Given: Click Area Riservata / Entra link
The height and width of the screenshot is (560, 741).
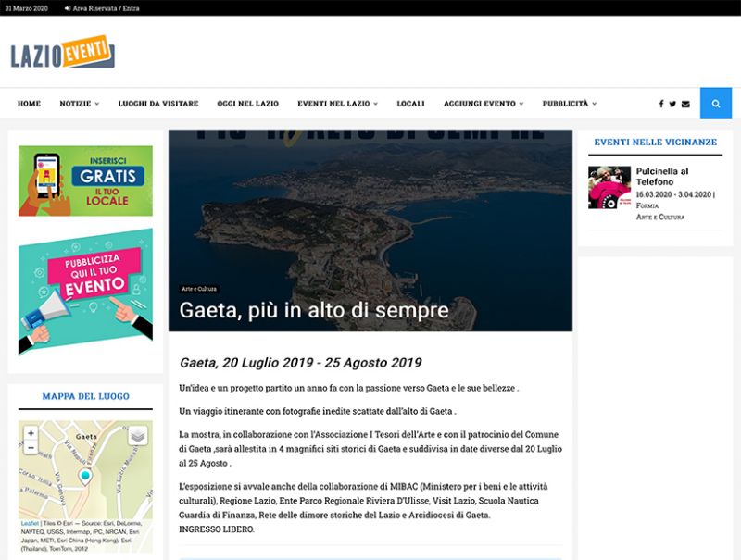Looking at the screenshot, I should (106, 8).
